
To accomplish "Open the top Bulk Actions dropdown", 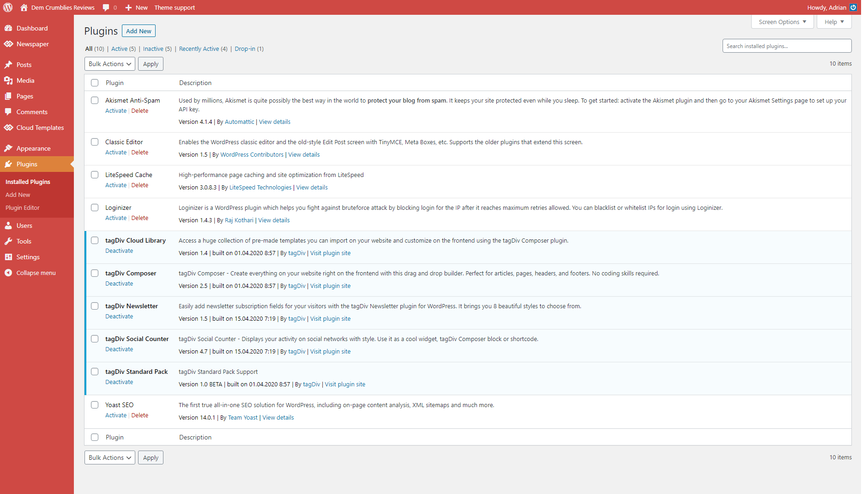I will pyautogui.click(x=110, y=64).
